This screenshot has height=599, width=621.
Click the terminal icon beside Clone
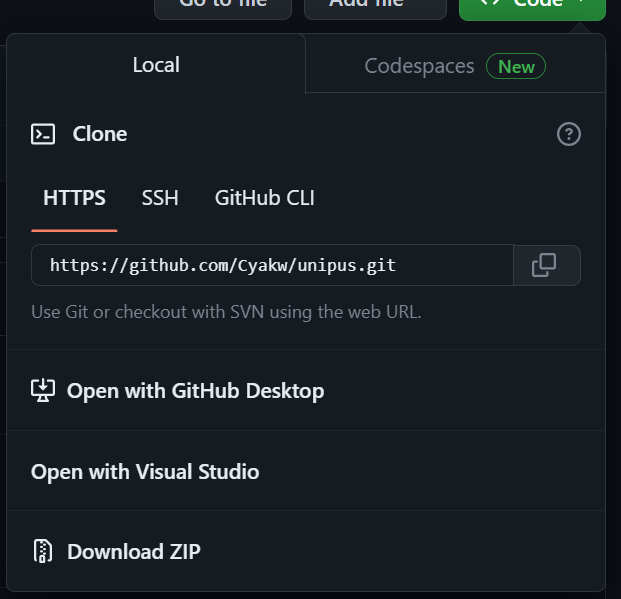pyautogui.click(x=43, y=134)
